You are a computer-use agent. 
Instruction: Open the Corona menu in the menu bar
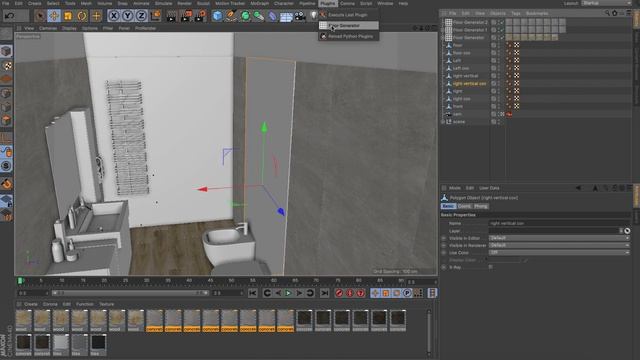[x=347, y=3]
